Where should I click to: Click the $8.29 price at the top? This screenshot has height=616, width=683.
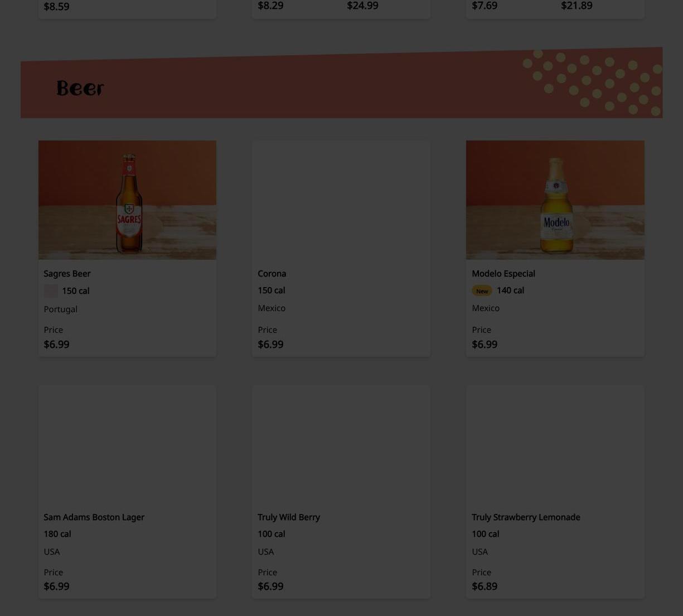pyautogui.click(x=270, y=6)
